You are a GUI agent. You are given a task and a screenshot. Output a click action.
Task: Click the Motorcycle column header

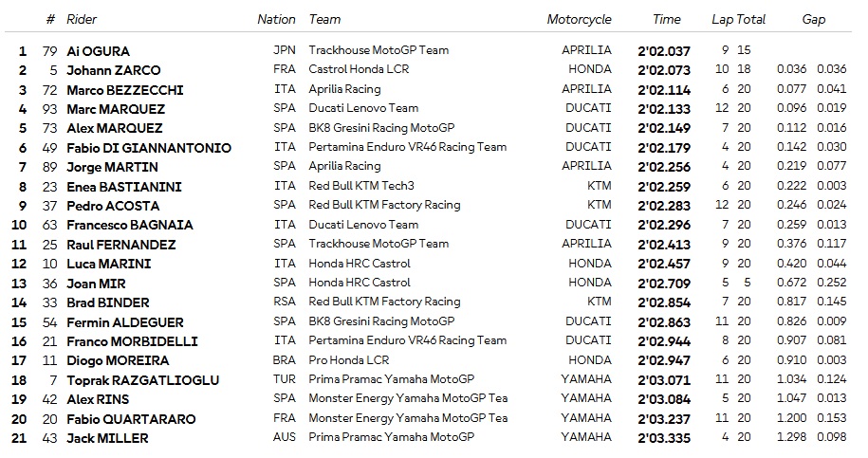point(579,19)
